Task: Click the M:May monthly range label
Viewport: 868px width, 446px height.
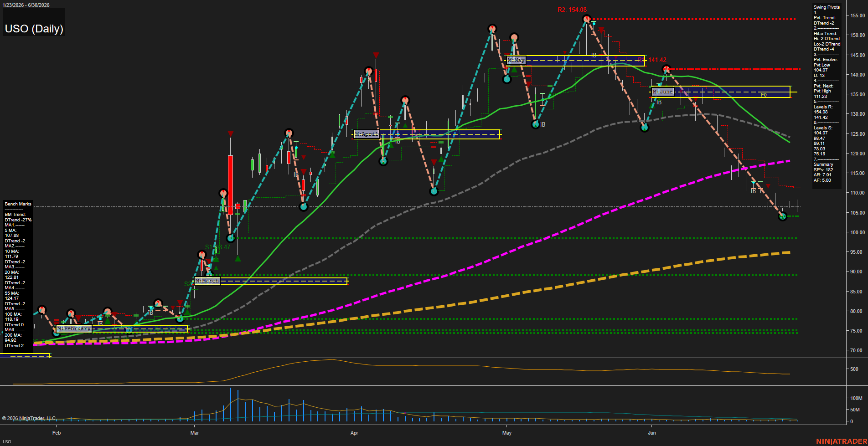Action: click(x=516, y=60)
